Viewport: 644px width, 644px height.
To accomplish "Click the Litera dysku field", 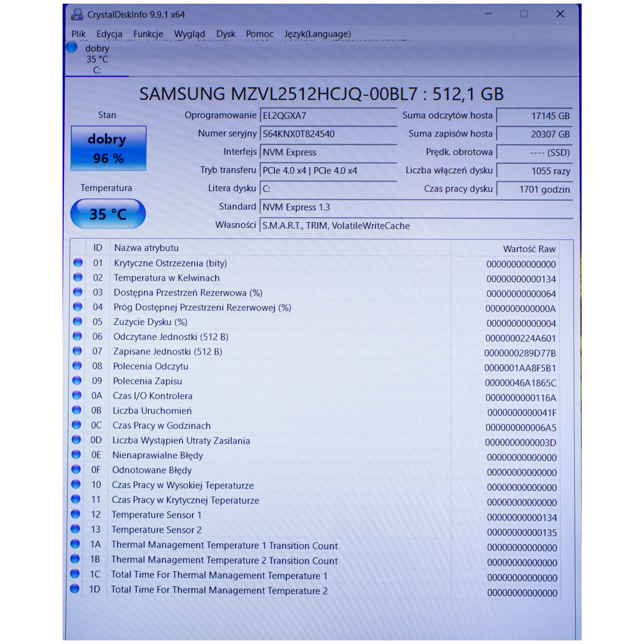I will (x=328, y=189).
